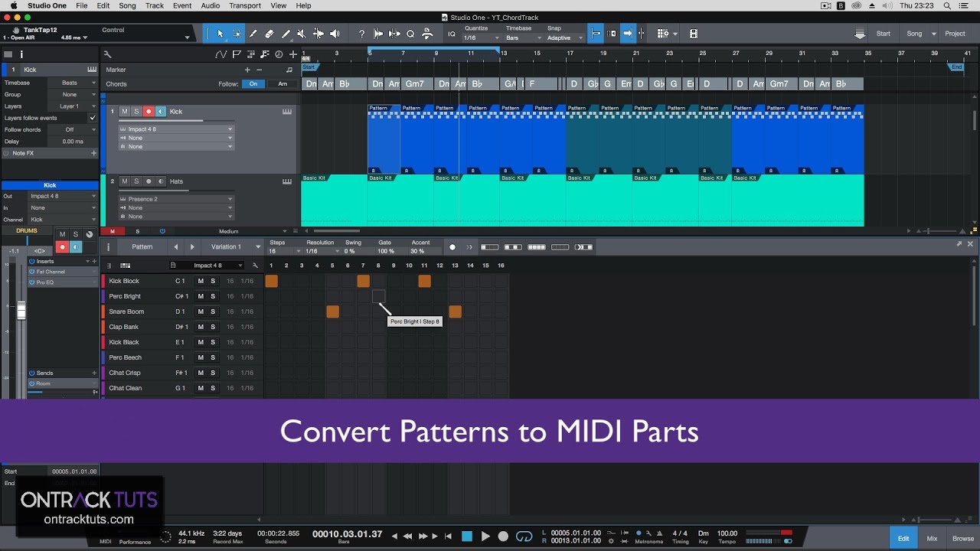Click the Kick track keyboard icon
980x551 pixels.
pyautogui.click(x=287, y=112)
